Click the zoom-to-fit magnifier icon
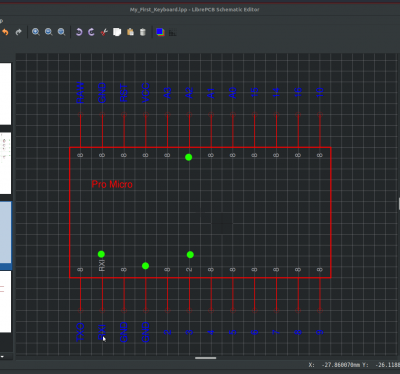 tap(62, 32)
